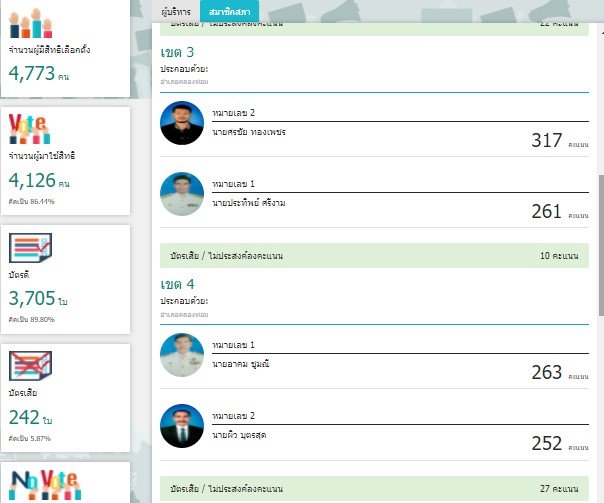Viewport: 604px width, 503px height.
Task: Click the spoiled ballots crossed-out icon
Action: click(30, 366)
